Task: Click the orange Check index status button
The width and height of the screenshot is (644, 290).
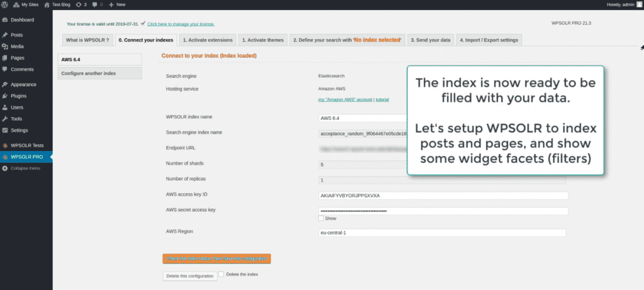Action: tap(217, 259)
